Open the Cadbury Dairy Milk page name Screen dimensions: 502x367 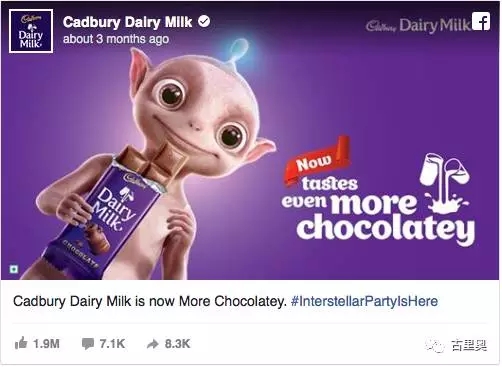(x=128, y=23)
